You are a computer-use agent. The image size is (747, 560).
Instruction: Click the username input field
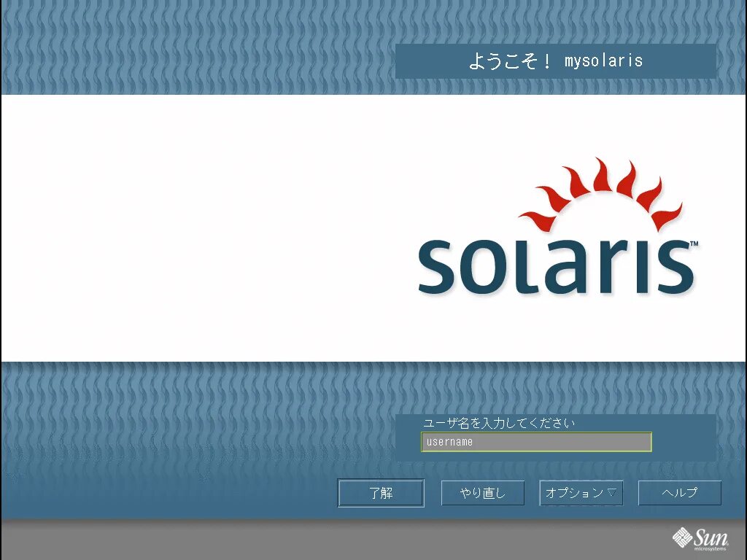click(536, 442)
